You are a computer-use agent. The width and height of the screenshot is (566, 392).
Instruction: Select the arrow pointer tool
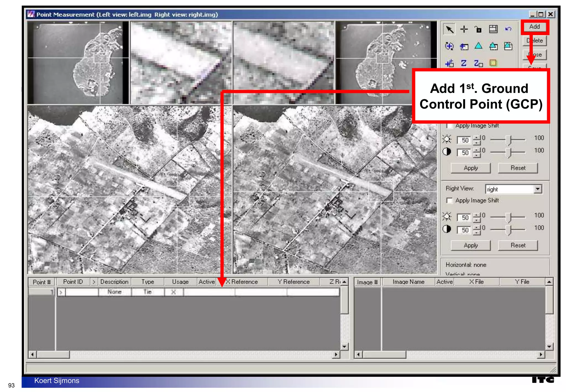[449, 29]
